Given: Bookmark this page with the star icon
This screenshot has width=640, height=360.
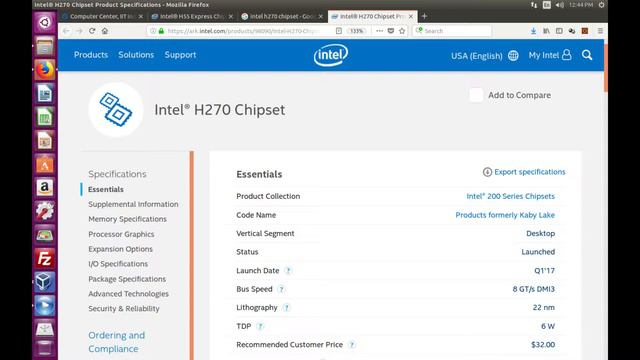Looking at the screenshot, I should click(402, 31).
